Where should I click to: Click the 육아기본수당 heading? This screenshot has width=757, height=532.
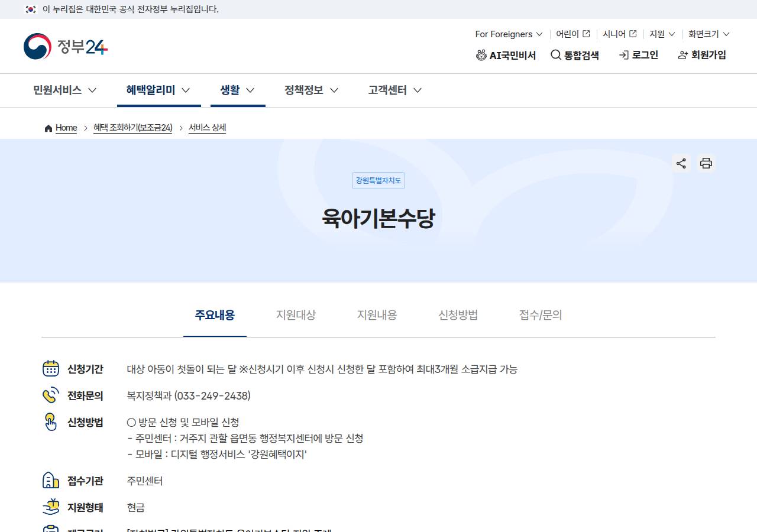point(378,219)
